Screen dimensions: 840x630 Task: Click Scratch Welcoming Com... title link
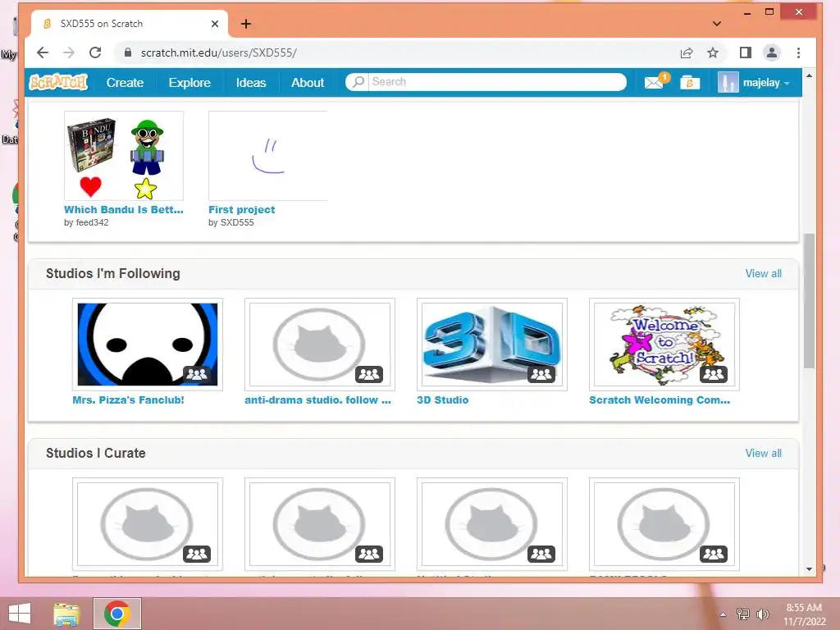coord(660,399)
